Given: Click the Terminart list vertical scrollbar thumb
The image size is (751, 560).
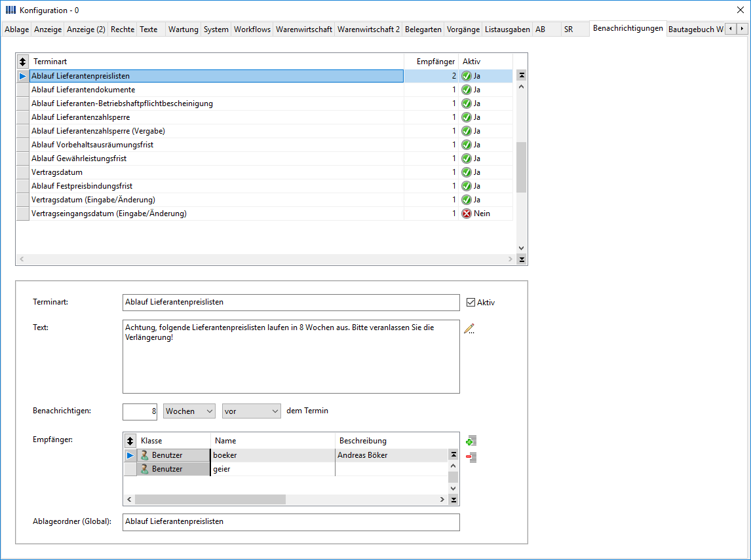Looking at the screenshot, I should coord(522,167).
